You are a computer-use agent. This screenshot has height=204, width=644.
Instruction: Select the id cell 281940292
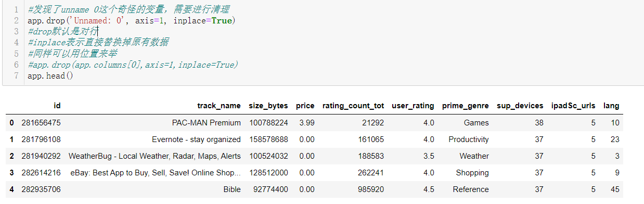41,156
